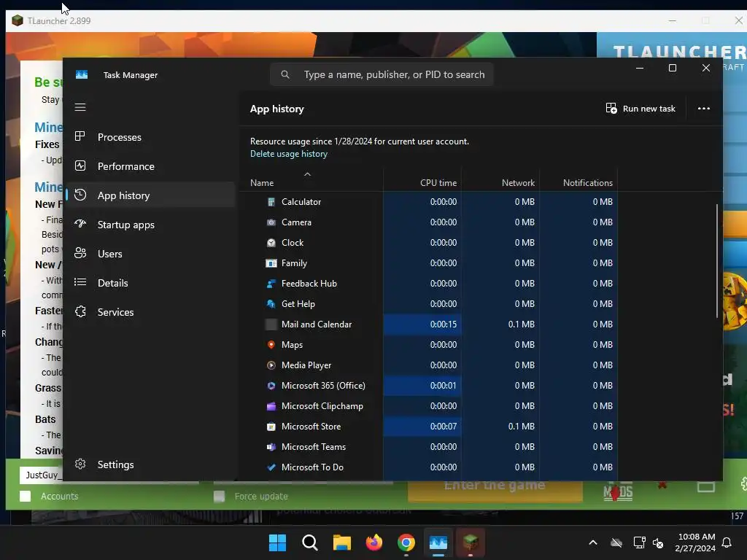The height and width of the screenshot is (560, 747).
Task: Toggle the hamburger navigation menu
Action: tap(80, 107)
